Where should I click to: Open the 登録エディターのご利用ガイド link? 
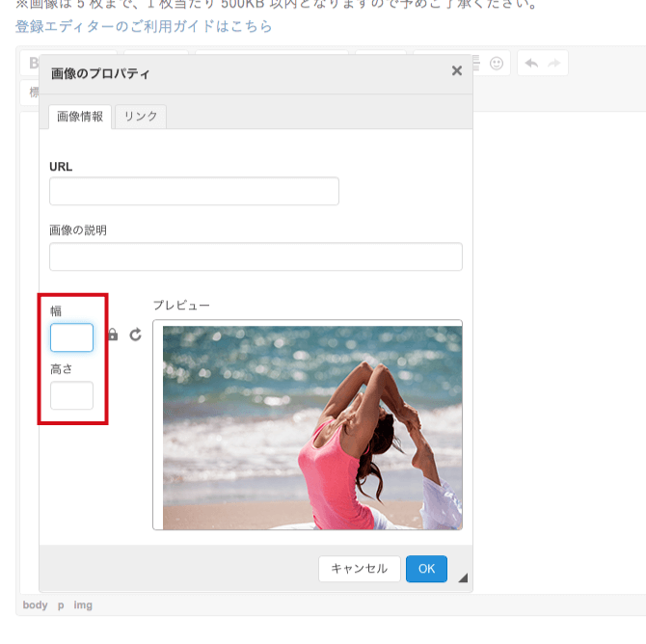point(144,26)
